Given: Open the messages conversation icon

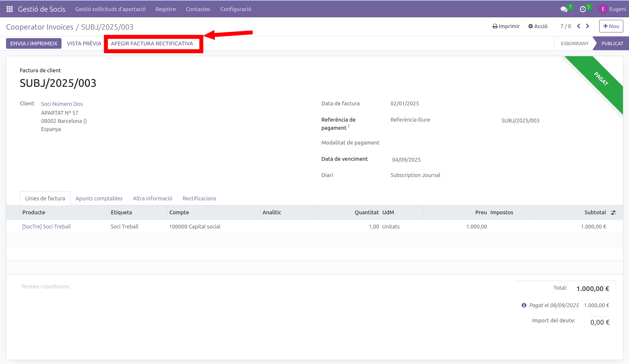Looking at the screenshot, I should pos(564,9).
